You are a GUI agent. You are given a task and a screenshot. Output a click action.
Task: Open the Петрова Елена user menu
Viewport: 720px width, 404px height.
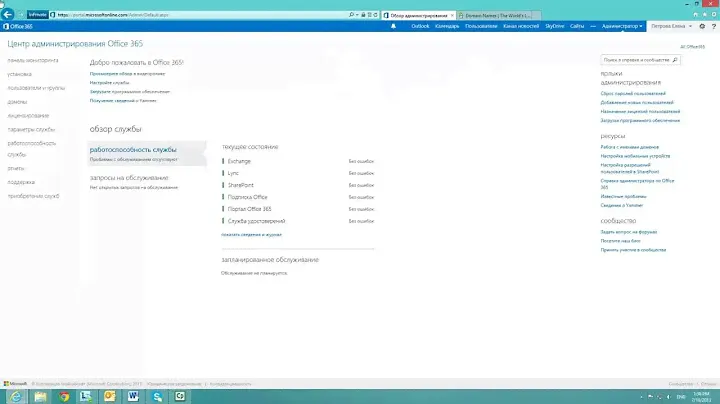[x=675, y=27]
